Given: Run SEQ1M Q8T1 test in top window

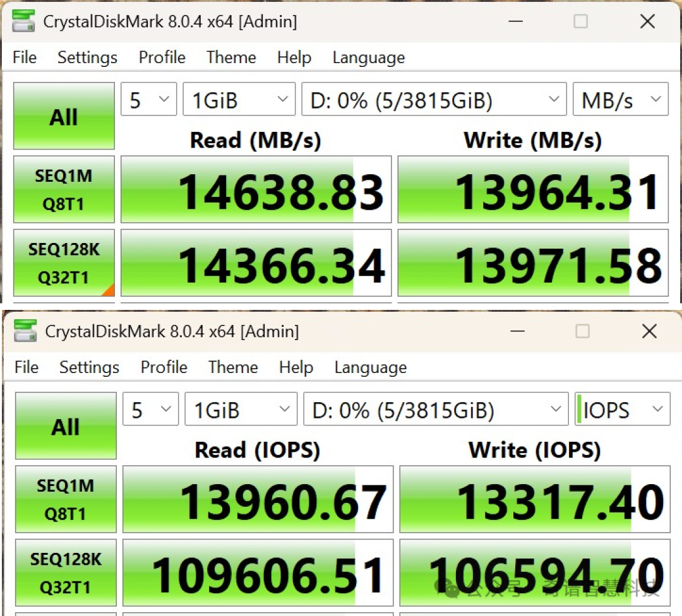Looking at the screenshot, I should [64, 189].
